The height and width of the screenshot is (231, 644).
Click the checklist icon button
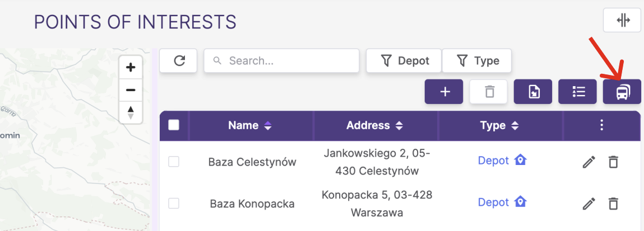tap(577, 92)
